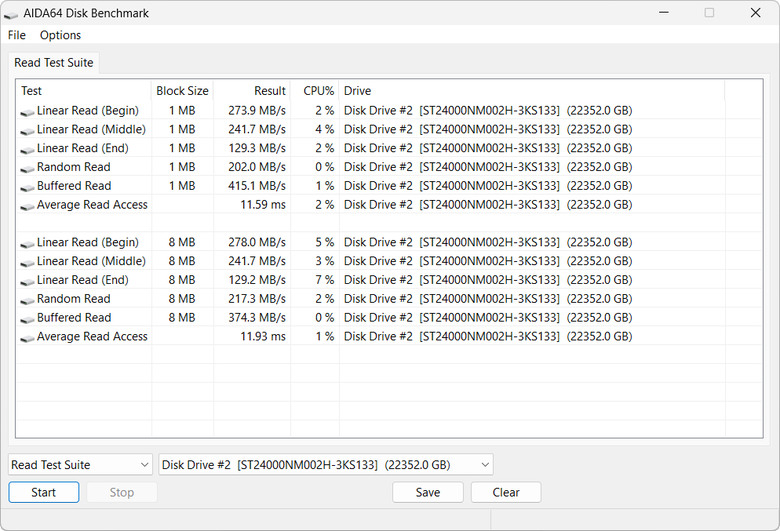Minimize the AIDA64 Disk Benchmark window
The height and width of the screenshot is (531, 780).
point(664,13)
